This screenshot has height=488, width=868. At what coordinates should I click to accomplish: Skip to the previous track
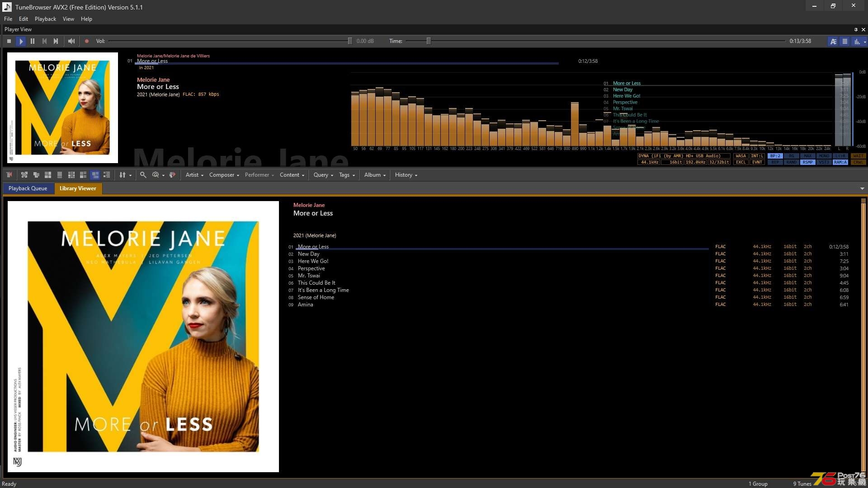pos(44,41)
